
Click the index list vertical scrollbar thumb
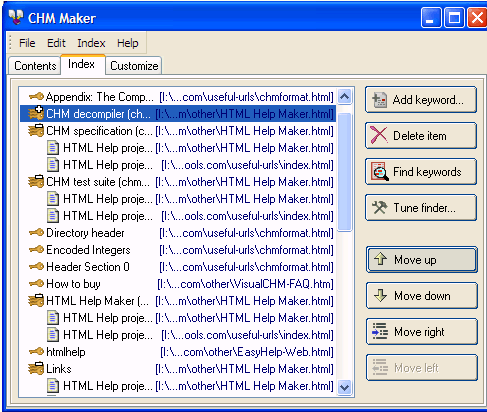tap(345, 172)
